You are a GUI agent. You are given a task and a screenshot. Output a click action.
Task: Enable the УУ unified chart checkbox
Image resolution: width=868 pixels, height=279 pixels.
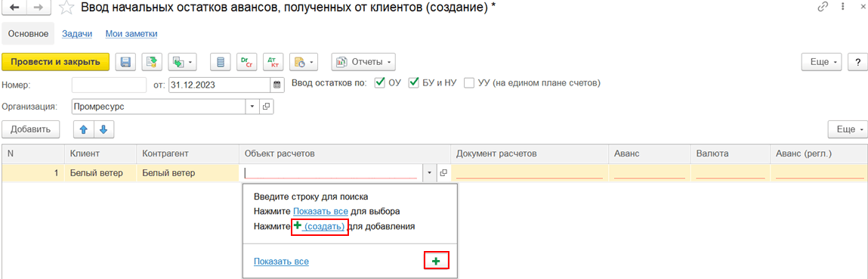click(469, 84)
